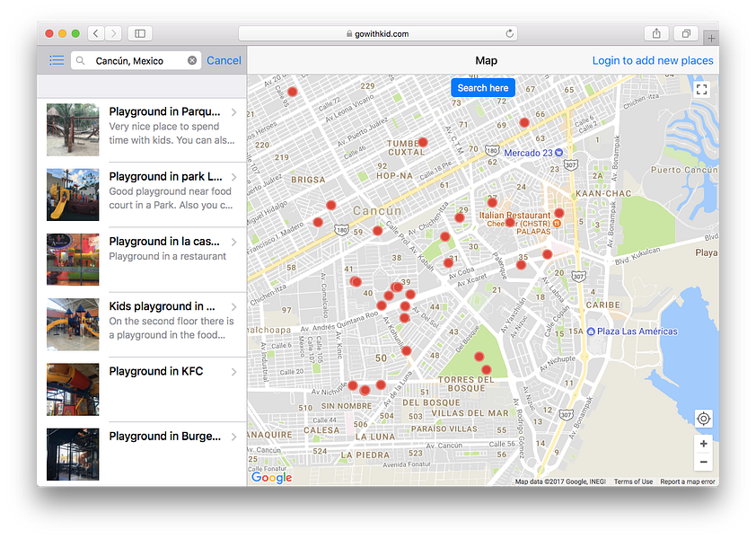Viewport: 756px width, 539px height.
Task: Select the 'Playground in KFC' title
Action: (x=155, y=371)
